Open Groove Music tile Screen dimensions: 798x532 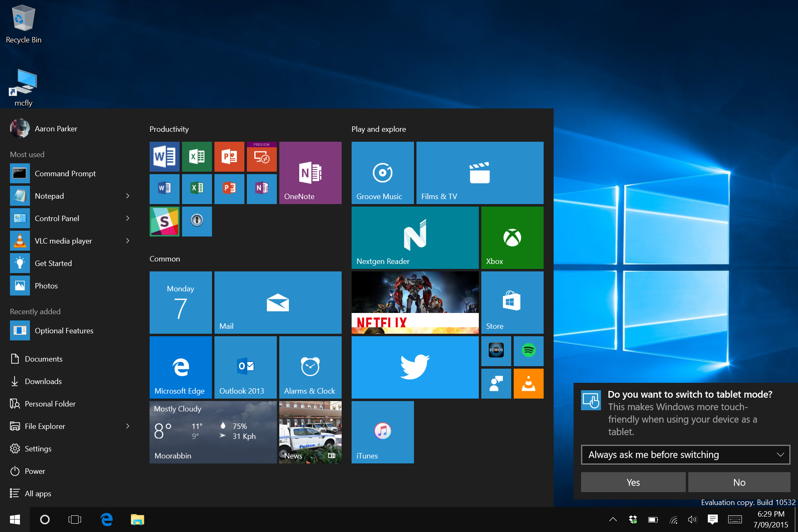[x=383, y=173]
